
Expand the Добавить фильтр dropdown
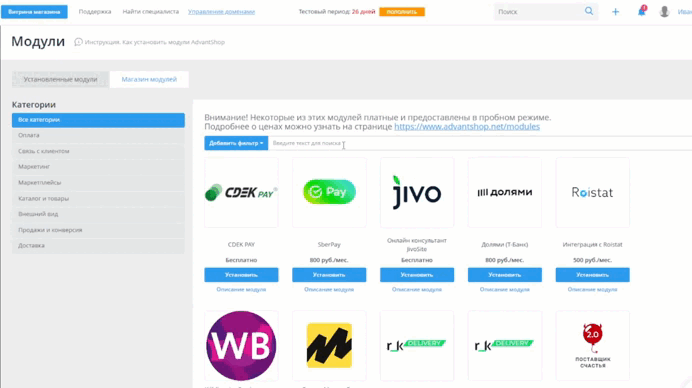pos(236,143)
